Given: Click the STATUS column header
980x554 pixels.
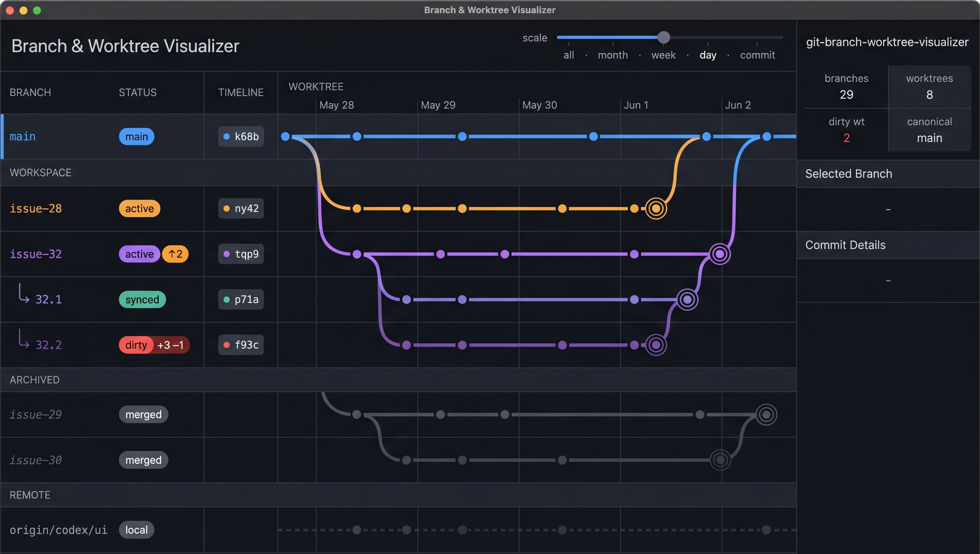Looking at the screenshot, I should [x=137, y=92].
